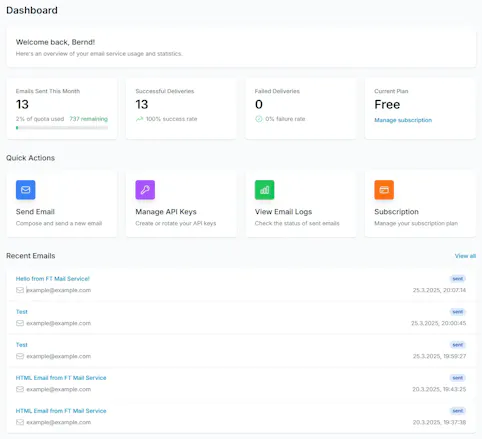Click the success rate trend arrow icon
The image size is (482, 439).
(x=139, y=119)
